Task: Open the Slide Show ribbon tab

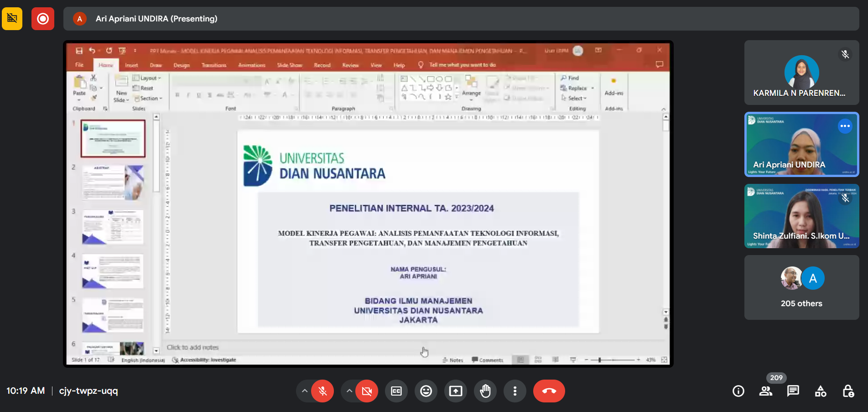Action: pyautogui.click(x=290, y=65)
